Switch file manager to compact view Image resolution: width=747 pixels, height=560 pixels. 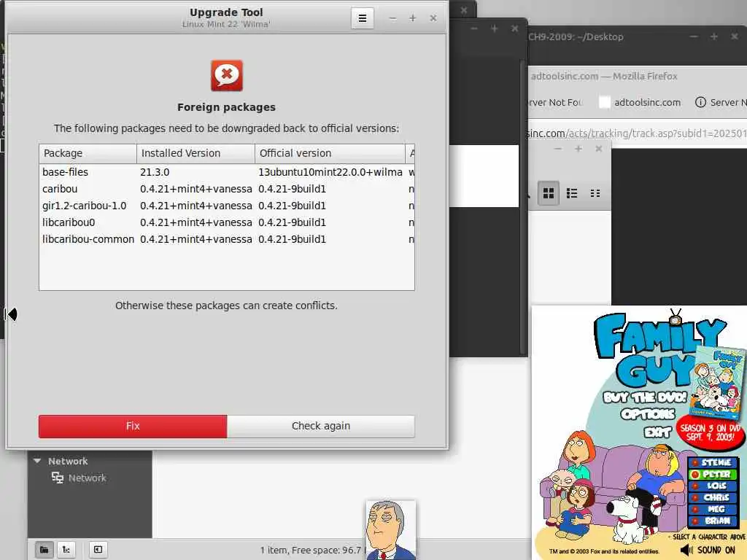click(x=595, y=192)
